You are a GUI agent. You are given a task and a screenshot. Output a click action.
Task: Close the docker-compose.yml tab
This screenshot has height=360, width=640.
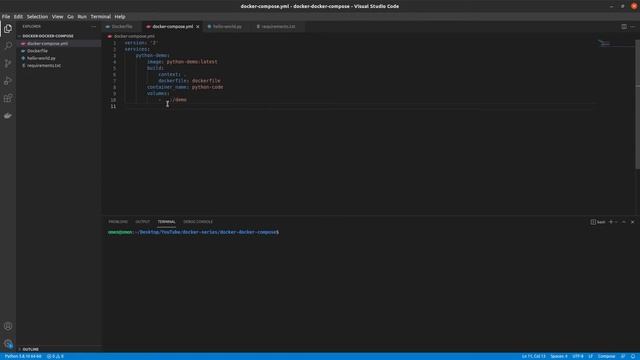(x=198, y=27)
